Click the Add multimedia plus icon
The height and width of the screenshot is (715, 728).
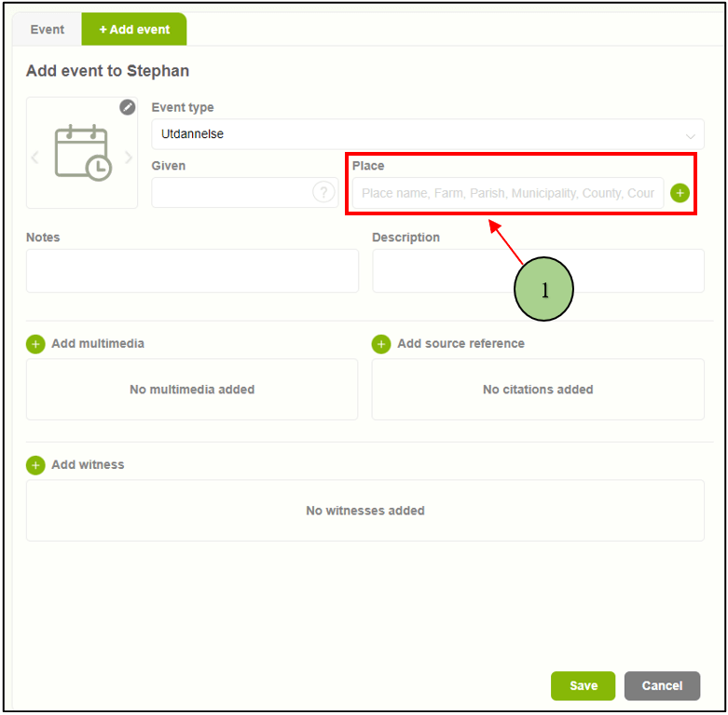click(35, 344)
